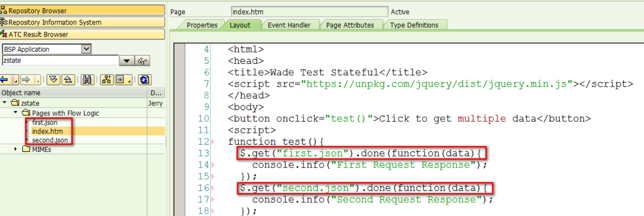Click the collapse all nodes icon
The image size is (644, 216).
(68, 80)
